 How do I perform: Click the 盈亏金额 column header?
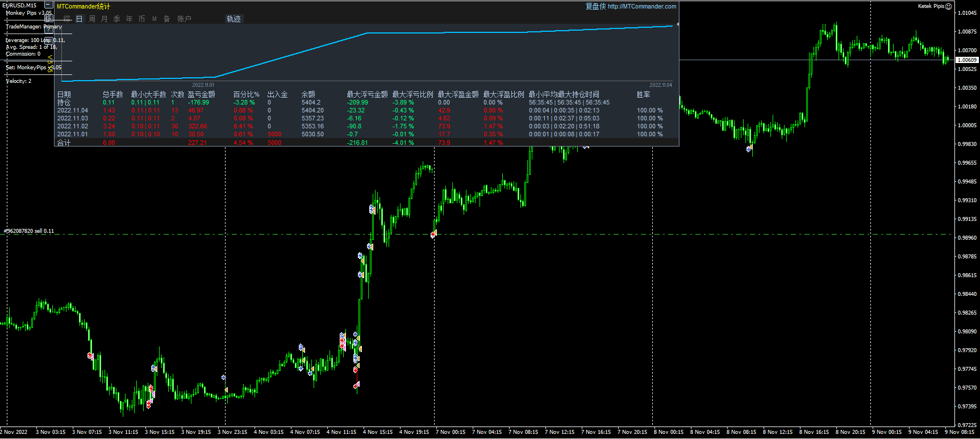(x=202, y=94)
